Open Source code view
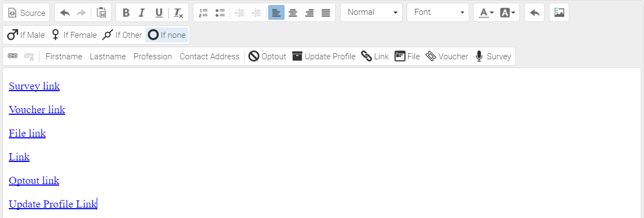This screenshot has height=218, width=644. tap(26, 13)
